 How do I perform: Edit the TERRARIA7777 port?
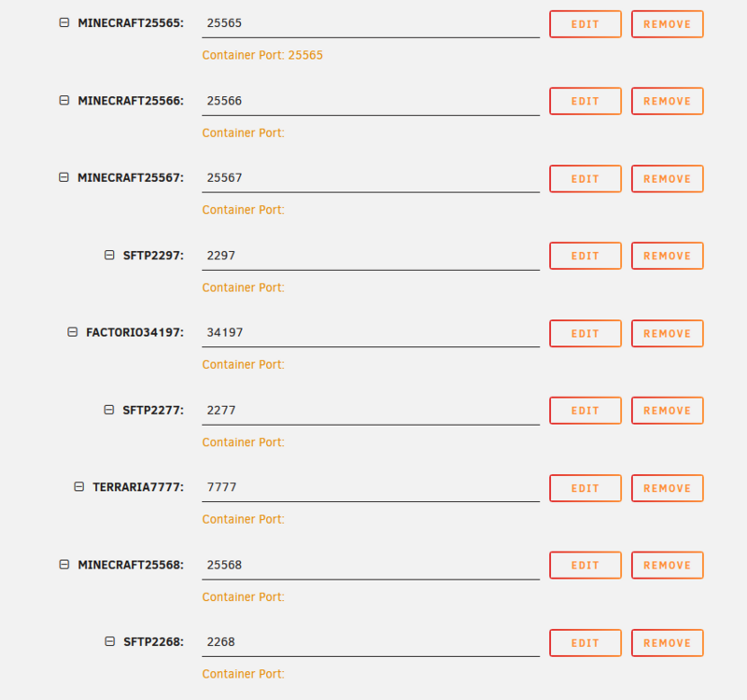click(585, 488)
